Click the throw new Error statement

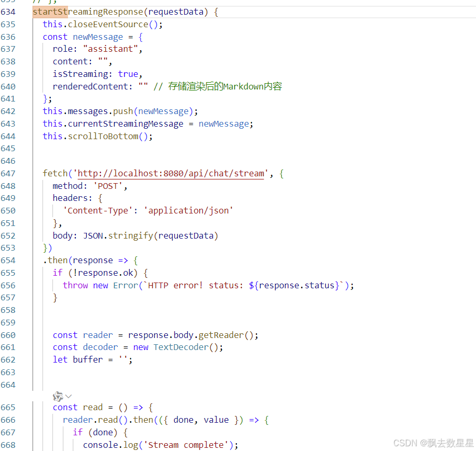pyautogui.click(x=208, y=286)
